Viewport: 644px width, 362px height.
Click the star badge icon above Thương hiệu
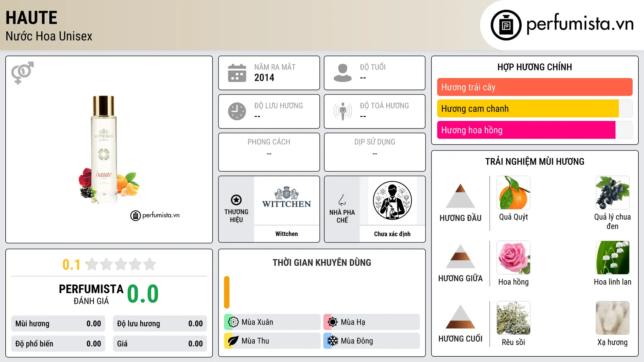pos(236,200)
